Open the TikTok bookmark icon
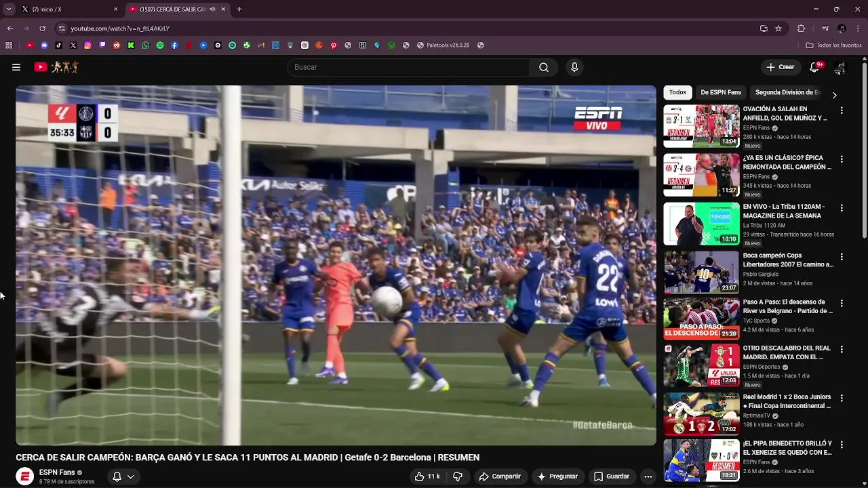 click(59, 45)
